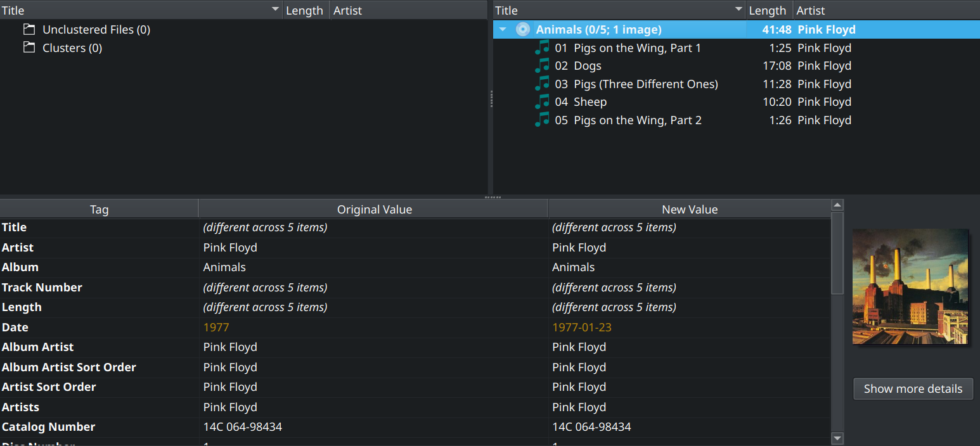Click scroll up arrow of tag table
Image resolution: width=980 pixels, height=446 pixels.
coord(837,205)
